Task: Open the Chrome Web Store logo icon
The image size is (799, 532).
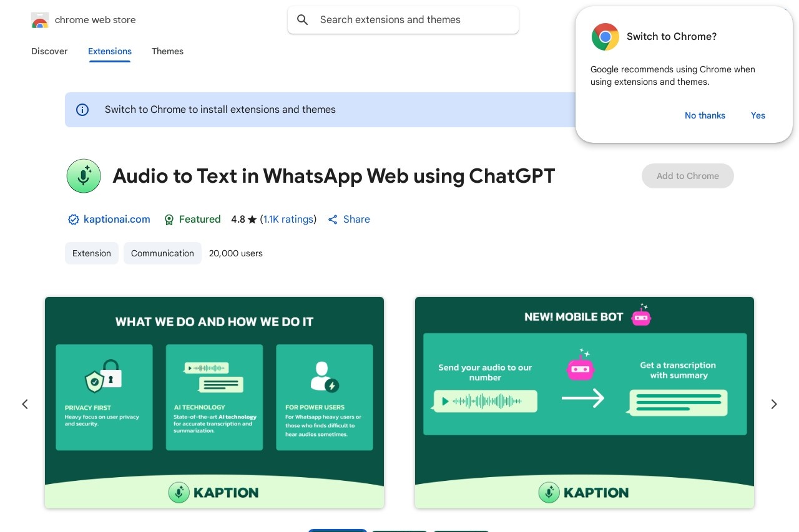Action: point(39,20)
